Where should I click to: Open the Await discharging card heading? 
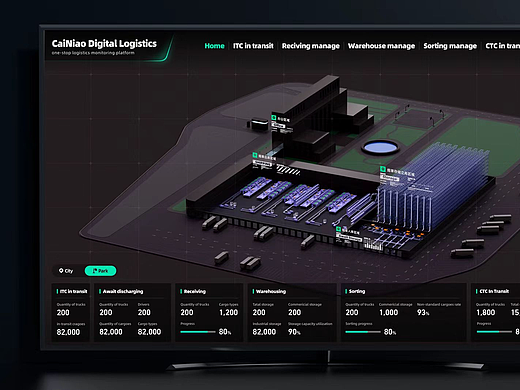click(123, 291)
